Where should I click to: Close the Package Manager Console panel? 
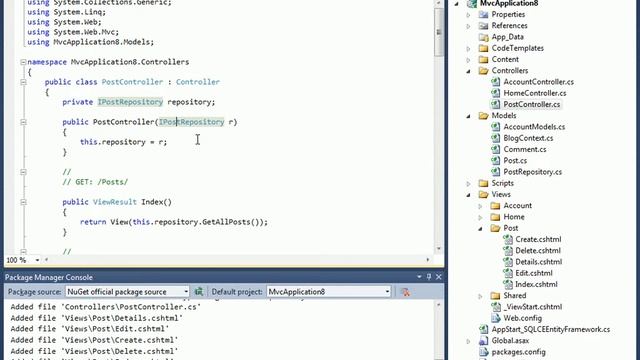439,277
